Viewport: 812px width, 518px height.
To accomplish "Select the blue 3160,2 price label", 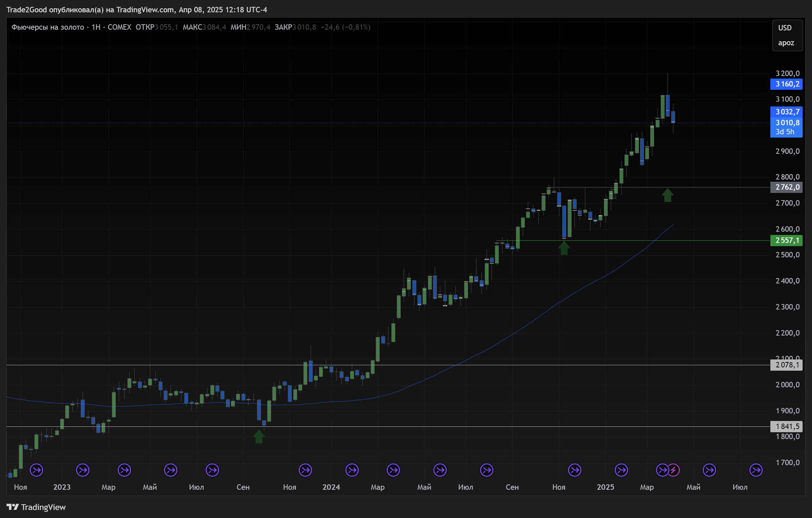I will click(x=786, y=84).
